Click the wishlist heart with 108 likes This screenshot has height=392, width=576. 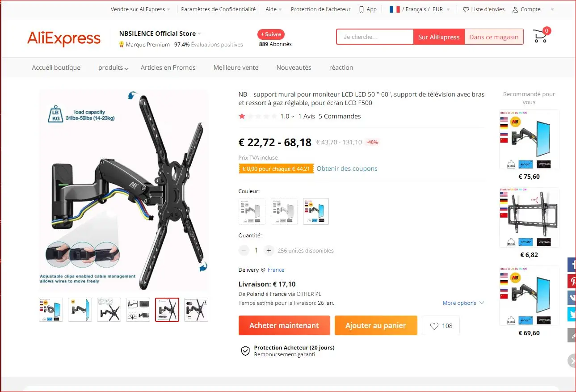441,325
